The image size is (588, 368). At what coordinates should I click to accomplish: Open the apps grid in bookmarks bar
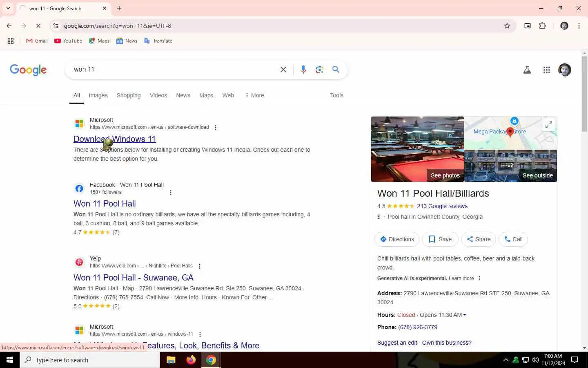click(11, 41)
